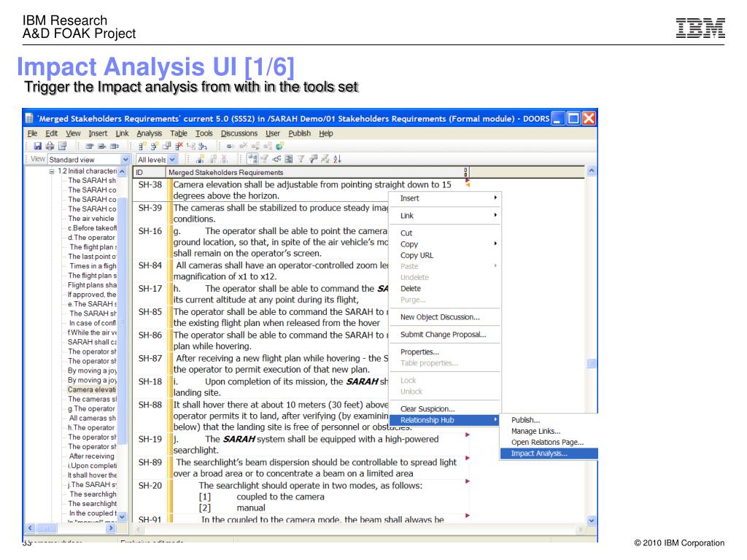Expand the Link submenu in the context menu

pyautogui.click(x=446, y=215)
